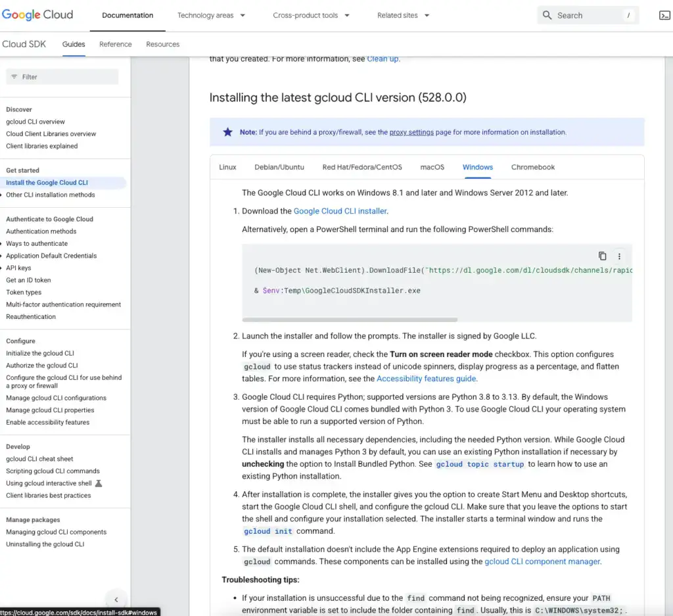Open Cloud Shell terminal icon
This screenshot has height=616, width=673.
click(664, 16)
